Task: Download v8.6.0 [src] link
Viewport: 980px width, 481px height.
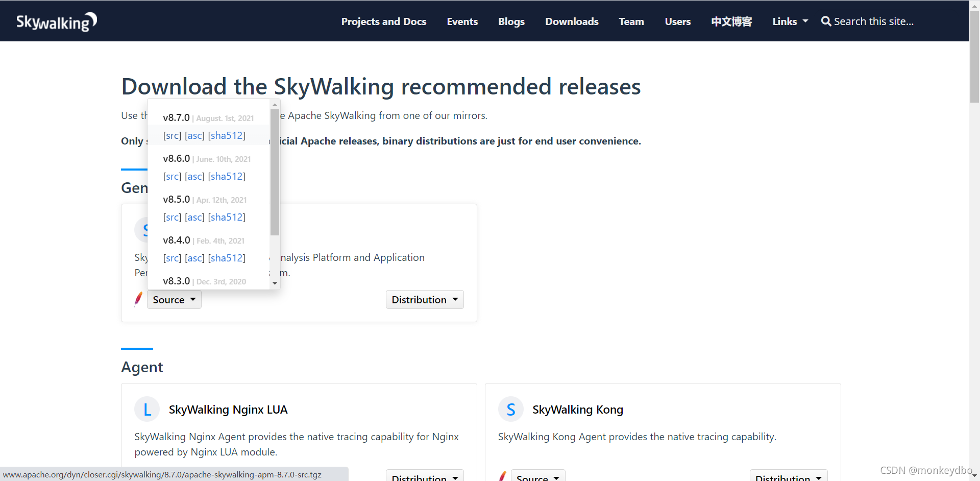Action: coord(172,176)
